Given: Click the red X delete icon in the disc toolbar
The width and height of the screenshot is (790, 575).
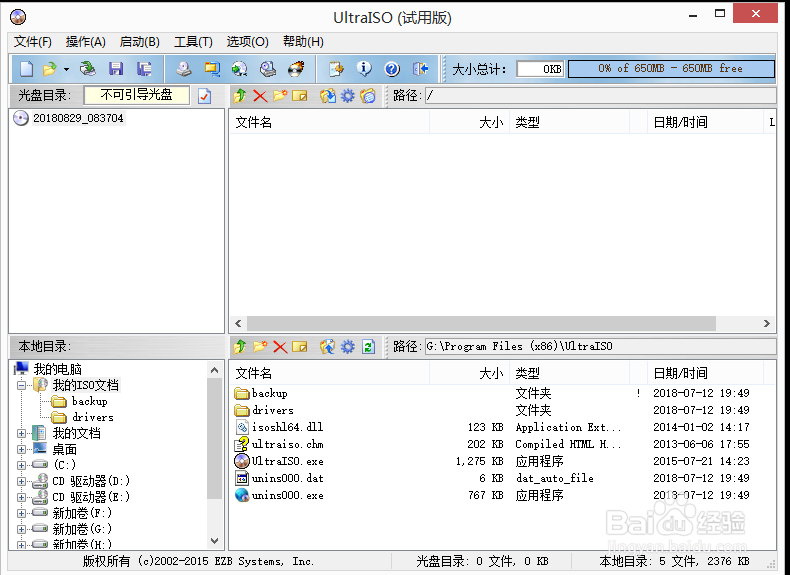Looking at the screenshot, I should (x=260, y=95).
